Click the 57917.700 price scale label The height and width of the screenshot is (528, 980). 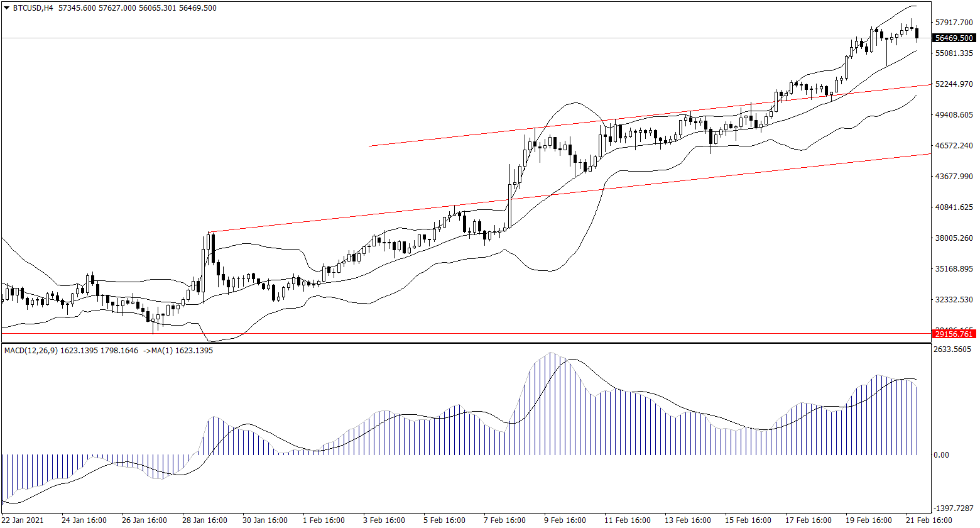pyautogui.click(x=954, y=23)
